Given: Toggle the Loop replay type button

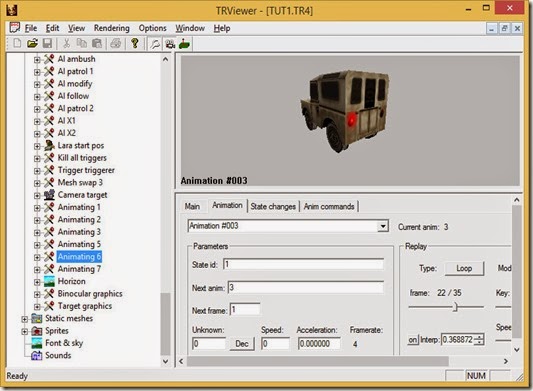Looking at the screenshot, I should (x=464, y=268).
